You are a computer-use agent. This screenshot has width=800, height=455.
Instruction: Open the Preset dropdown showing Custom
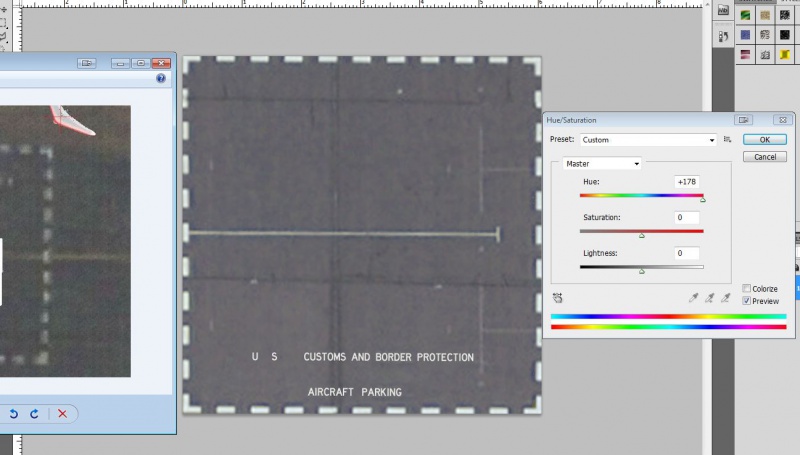click(648, 140)
